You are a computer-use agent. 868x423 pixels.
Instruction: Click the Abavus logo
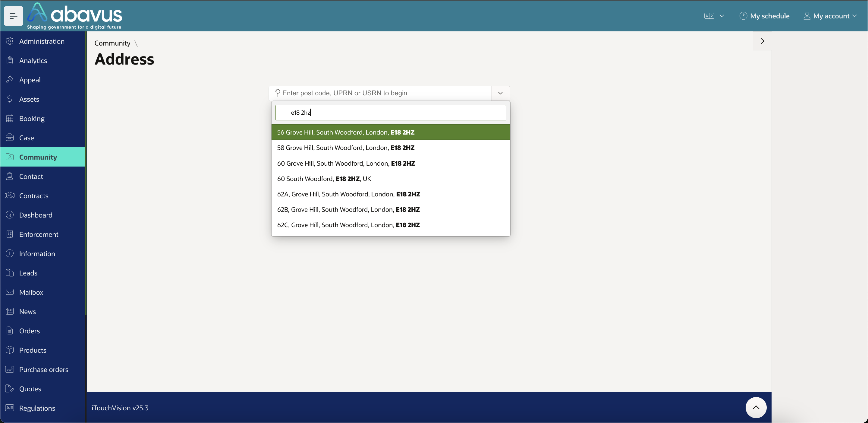click(x=74, y=16)
